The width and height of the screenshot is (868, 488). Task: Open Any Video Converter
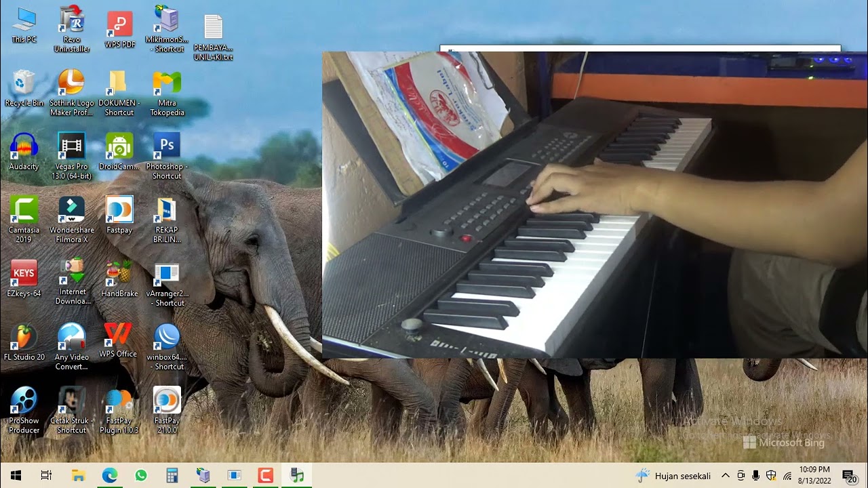71,346
